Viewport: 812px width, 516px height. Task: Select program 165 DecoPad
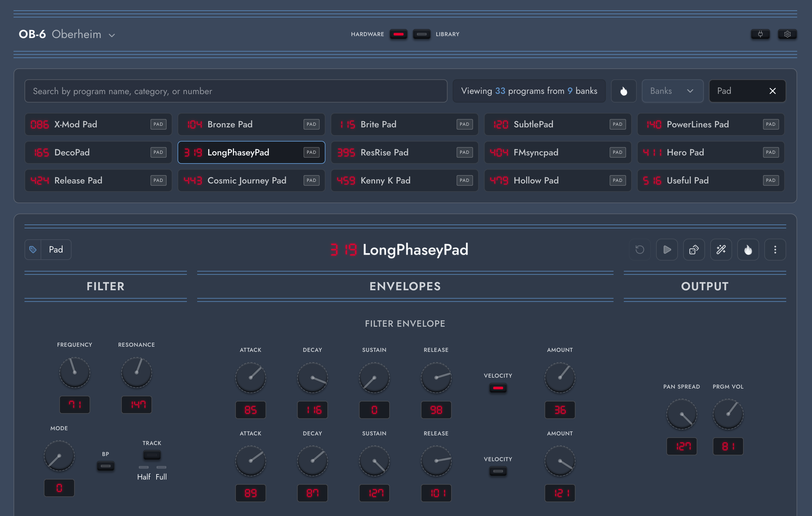[x=98, y=152]
